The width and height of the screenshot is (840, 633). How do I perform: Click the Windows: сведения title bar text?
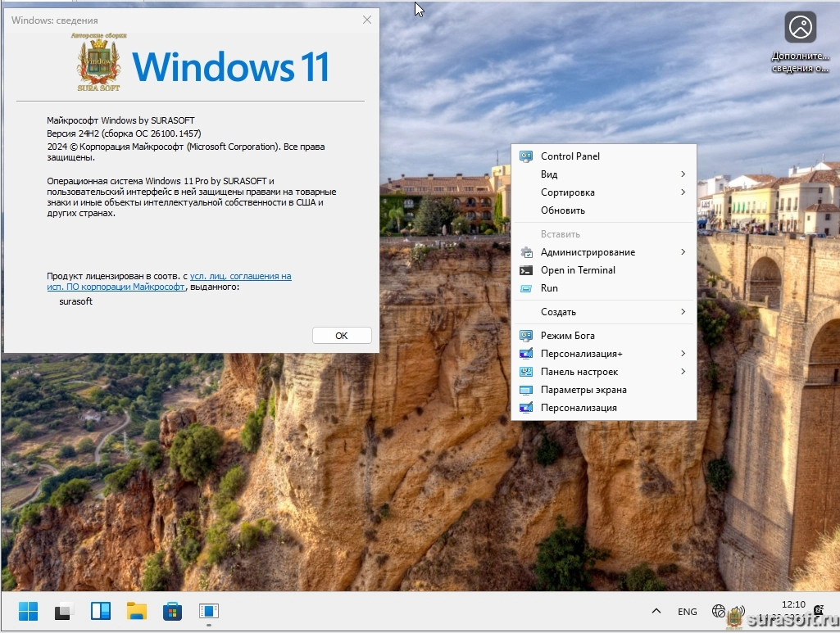[x=55, y=20]
